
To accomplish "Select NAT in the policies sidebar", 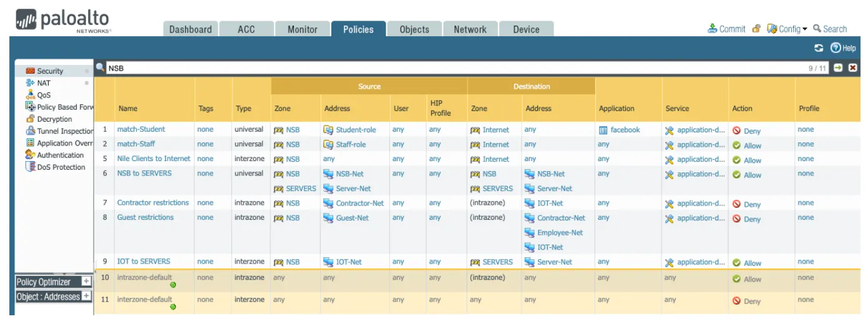I will coord(44,83).
